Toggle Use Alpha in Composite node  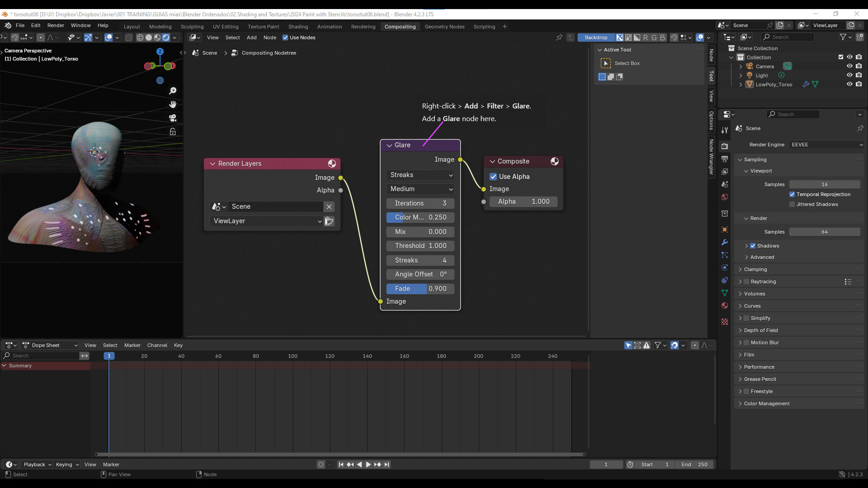tap(493, 177)
